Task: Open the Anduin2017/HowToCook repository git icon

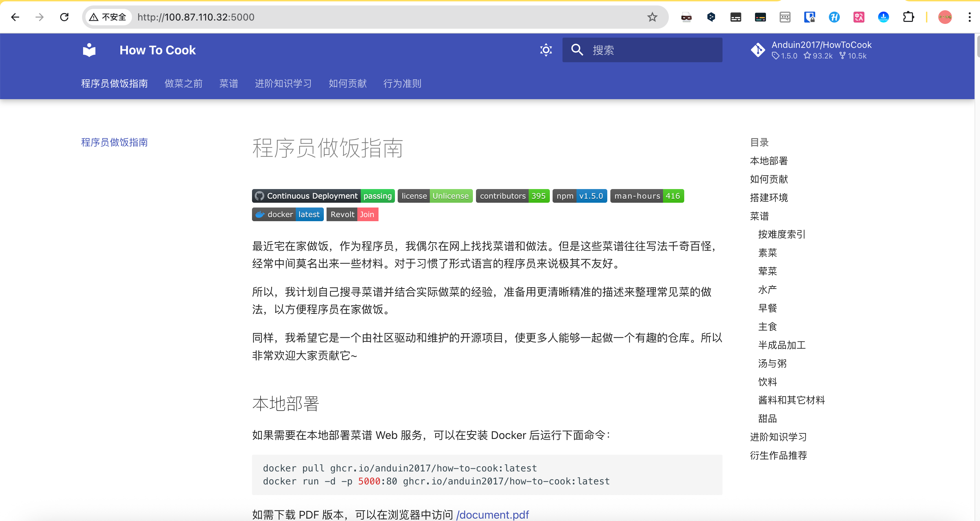Action: point(757,50)
